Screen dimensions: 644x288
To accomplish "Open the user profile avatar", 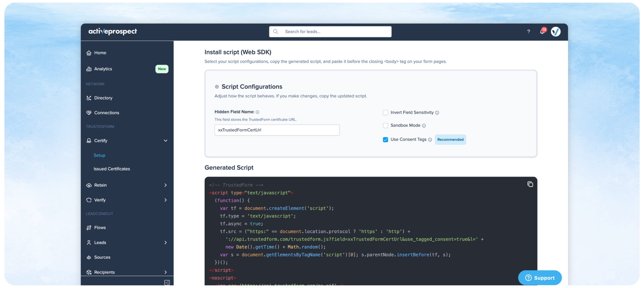I will pyautogui.click(x=556, y=32).
